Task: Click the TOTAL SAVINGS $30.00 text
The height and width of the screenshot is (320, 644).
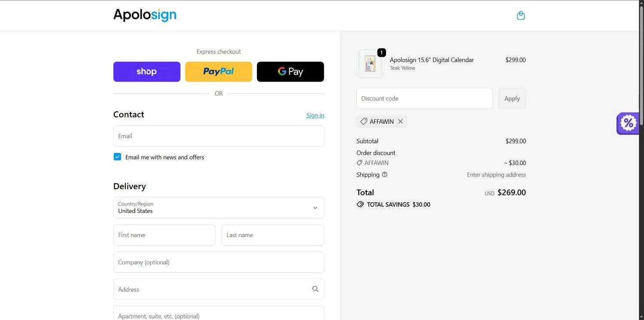Action: pyautogui.click(x=398, y=204)
